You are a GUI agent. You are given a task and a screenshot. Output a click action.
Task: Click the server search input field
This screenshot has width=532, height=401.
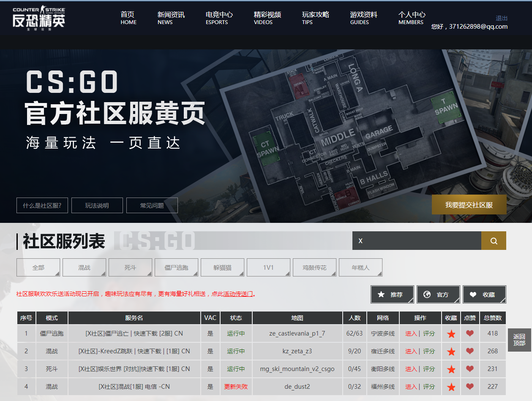416,241
